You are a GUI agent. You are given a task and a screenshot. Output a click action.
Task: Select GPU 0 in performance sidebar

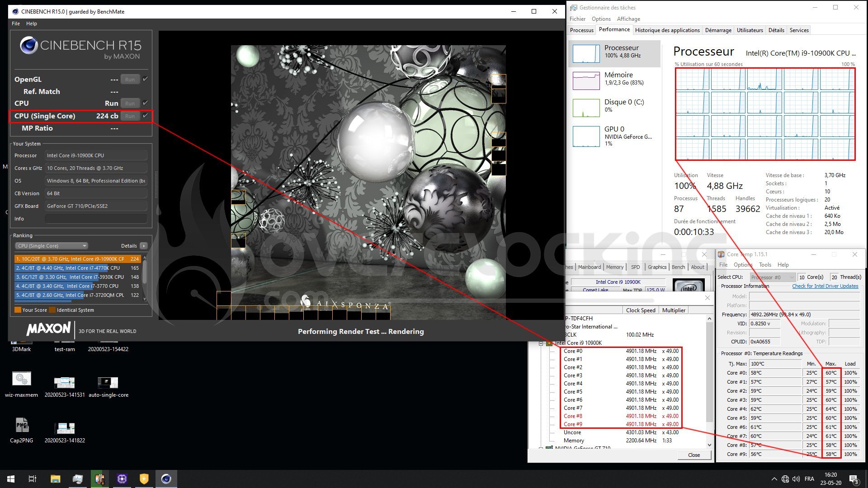(614, 136)
